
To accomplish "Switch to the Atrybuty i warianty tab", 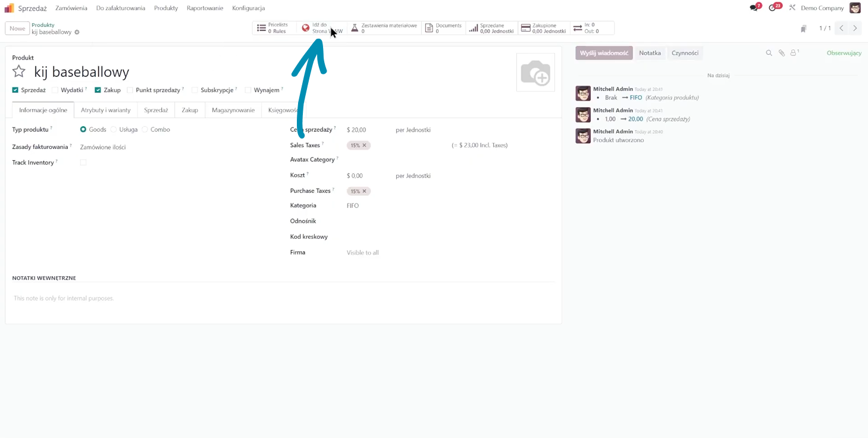I will point(105,110).
